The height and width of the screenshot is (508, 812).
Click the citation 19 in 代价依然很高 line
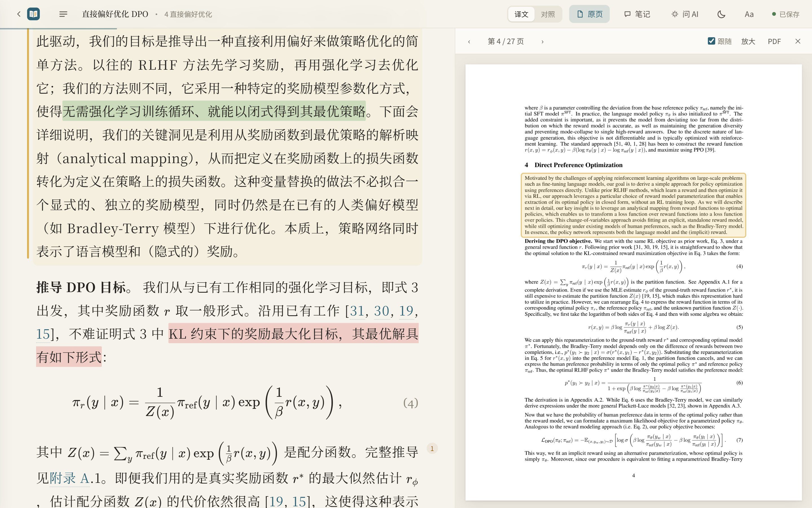[276, 501]
